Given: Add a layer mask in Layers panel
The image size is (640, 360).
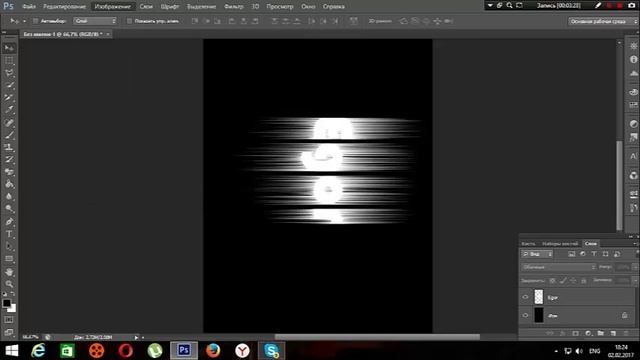Looking at the screenshot, I should [x=576, y=333].
